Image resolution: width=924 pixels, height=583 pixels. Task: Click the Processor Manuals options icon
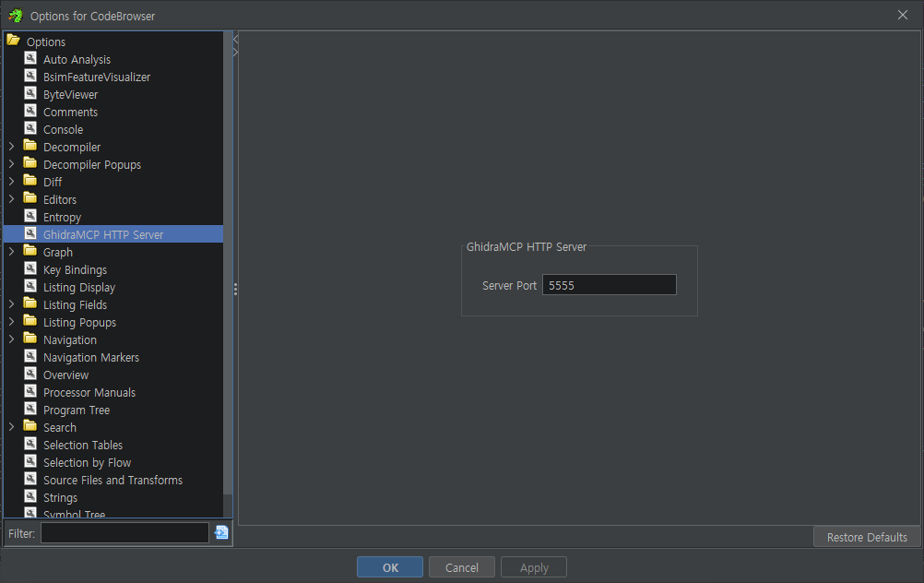(30, 391)
